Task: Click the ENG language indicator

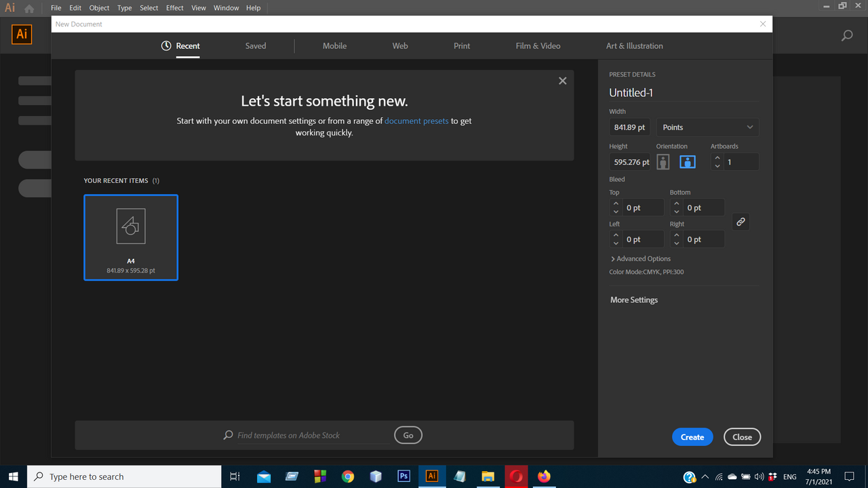Action: (789, 476)
